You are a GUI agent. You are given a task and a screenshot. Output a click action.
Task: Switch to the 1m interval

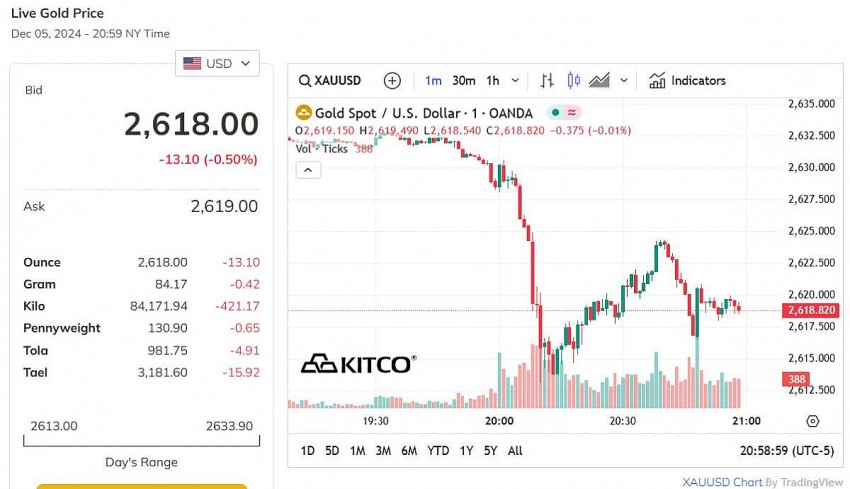click(x=433, y=81)
